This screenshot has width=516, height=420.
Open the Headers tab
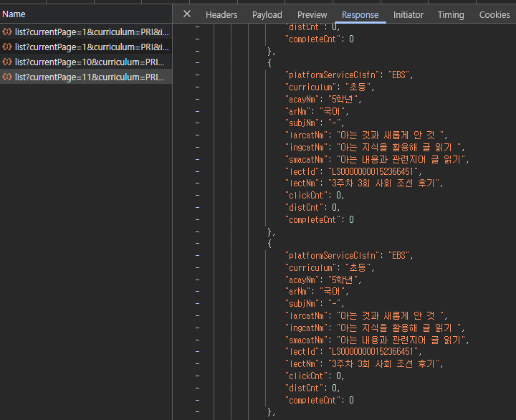[x=221, y=15]
